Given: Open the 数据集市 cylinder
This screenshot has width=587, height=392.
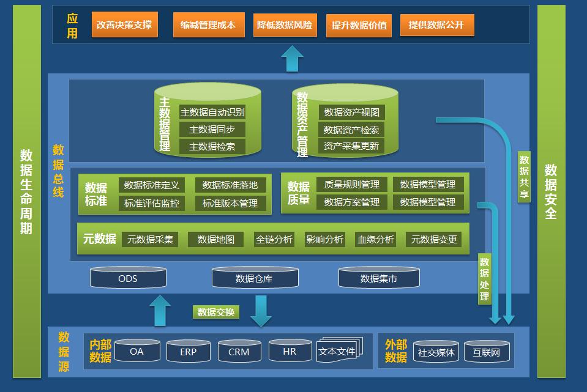Looking at the screenshot, I should coord(379,278).
